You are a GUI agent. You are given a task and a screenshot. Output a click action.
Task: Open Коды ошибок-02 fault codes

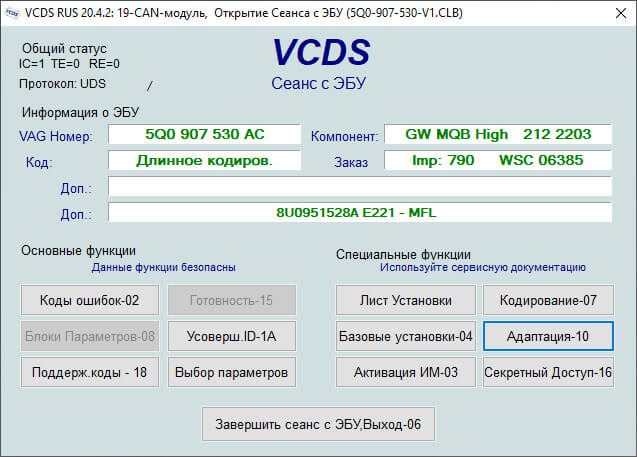coord(90,300)
